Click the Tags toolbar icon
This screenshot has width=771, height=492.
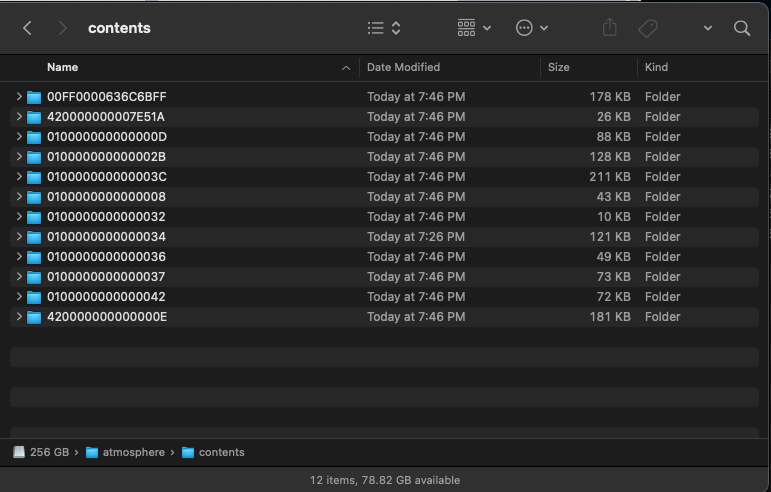648,28
